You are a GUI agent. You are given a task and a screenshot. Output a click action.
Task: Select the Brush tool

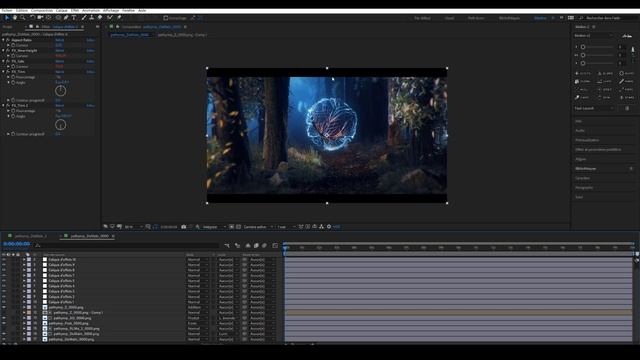84,18
